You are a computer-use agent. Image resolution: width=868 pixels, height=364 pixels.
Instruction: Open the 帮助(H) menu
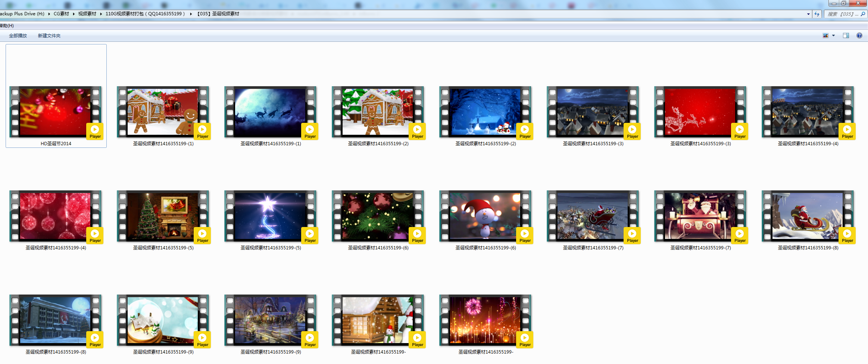[7, 26]
